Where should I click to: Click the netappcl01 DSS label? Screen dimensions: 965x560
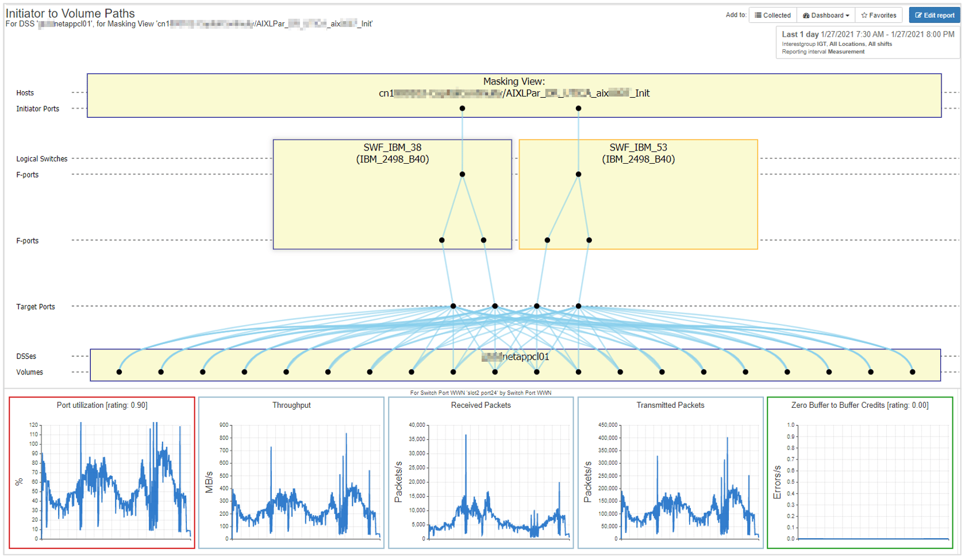pos(515,357)
